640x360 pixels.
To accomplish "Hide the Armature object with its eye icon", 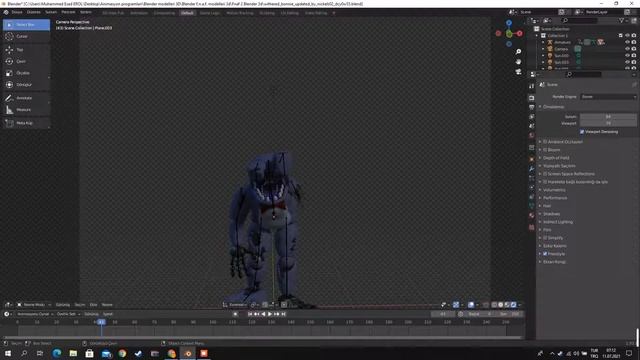I will point(627,42).
